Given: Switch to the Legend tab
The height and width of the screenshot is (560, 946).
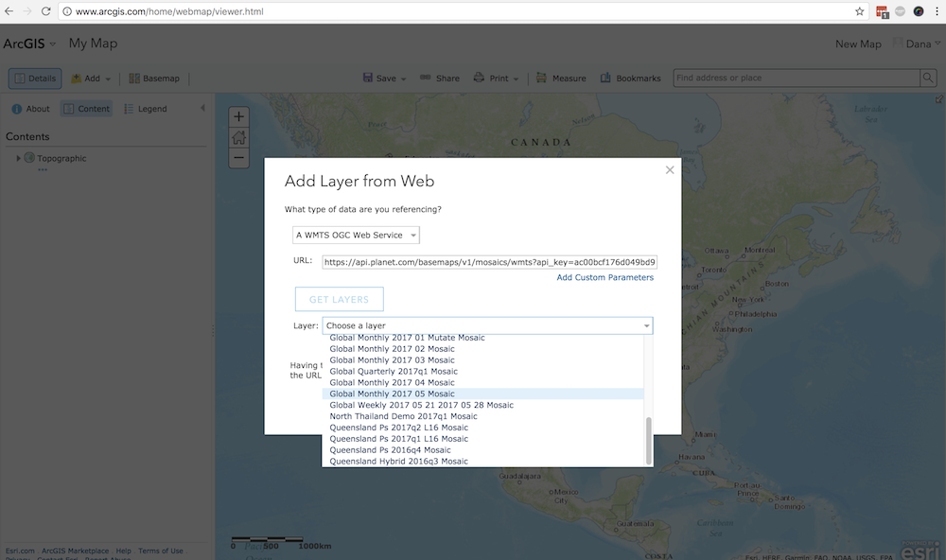Looking at the screenshot, I should click(x=146, y=109).
